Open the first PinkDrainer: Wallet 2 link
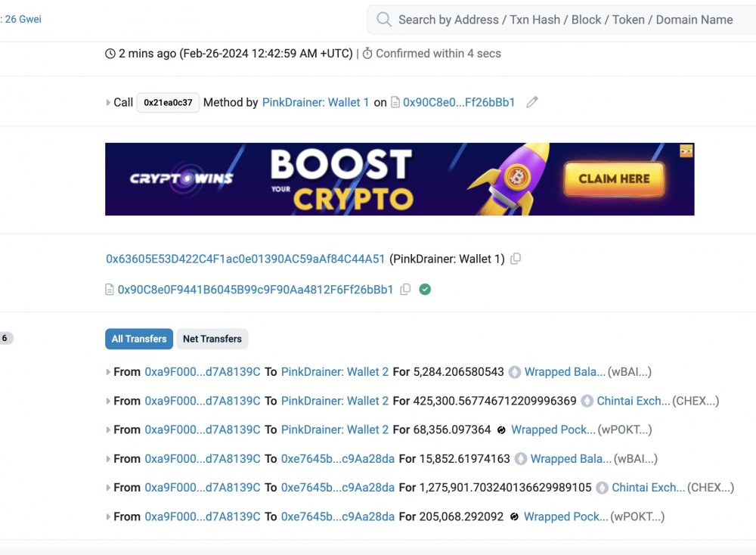Screen dimensions: 756x555 [x=335, y=372]
